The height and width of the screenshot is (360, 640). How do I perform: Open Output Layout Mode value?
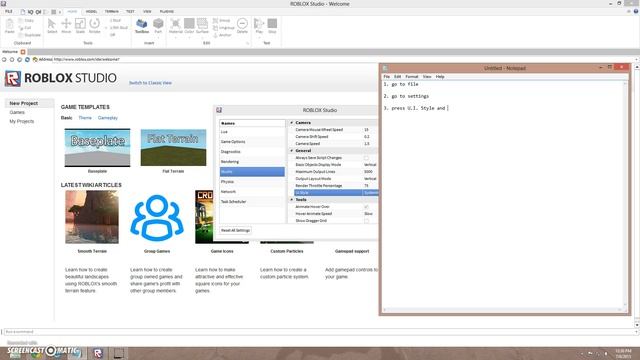tap(371, 179)
